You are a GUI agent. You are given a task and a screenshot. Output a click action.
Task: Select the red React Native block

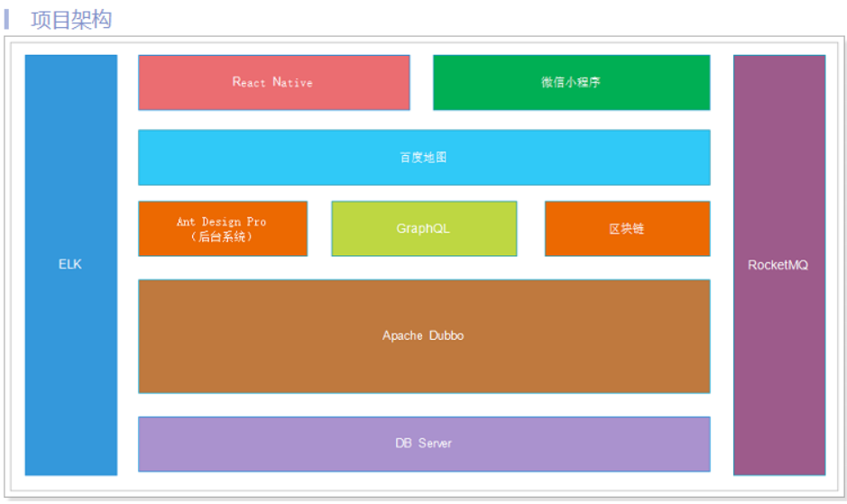(x=274, y=83)
